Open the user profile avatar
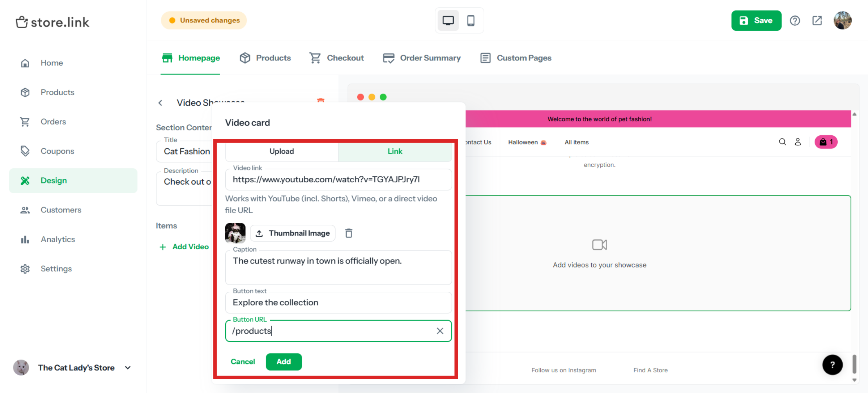Screen dimensions: 868x393 pos(842,21)
